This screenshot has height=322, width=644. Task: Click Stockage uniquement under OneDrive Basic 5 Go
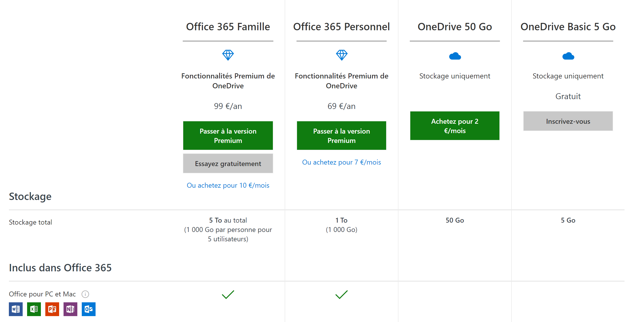point(568,76)
